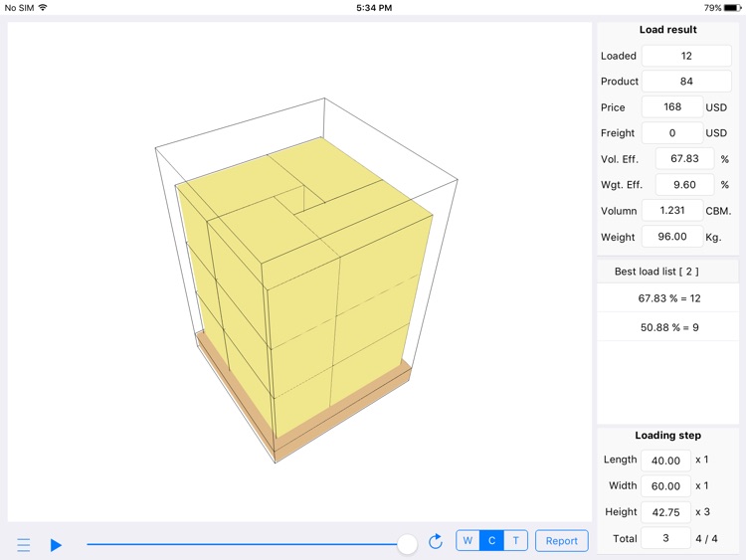The width and height of the screenshot is (746, 560).
Task: Click the Product count field
Action: tap(685, 82)
